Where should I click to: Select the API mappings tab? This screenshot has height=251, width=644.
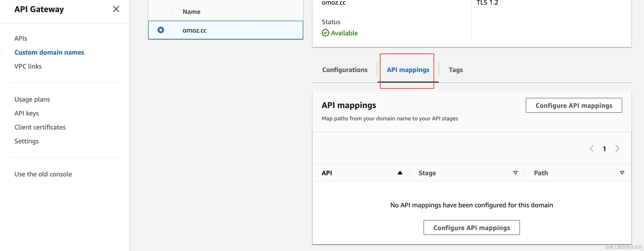[x=408, y=70]
